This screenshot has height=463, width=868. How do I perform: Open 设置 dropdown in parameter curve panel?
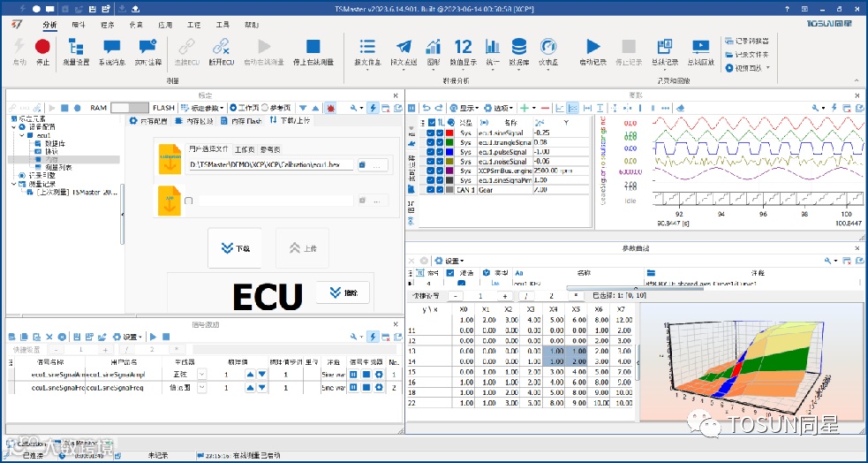coord(449,261)
